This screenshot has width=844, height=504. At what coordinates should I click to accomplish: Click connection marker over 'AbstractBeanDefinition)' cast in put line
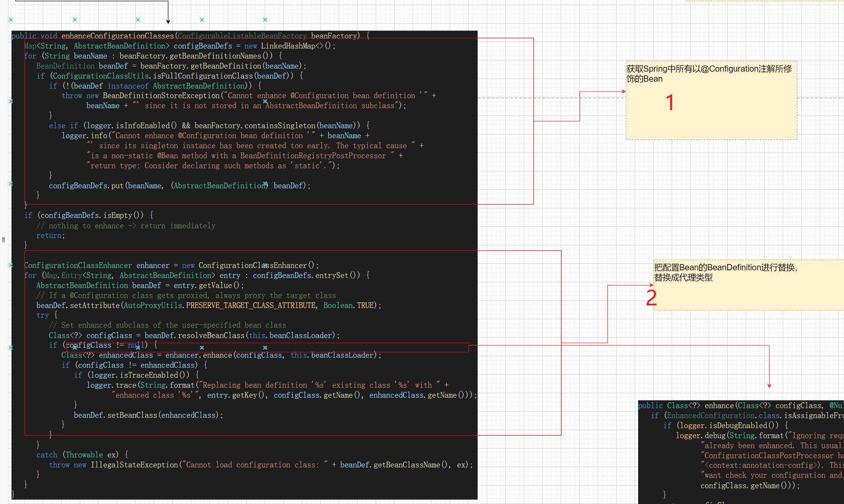[x=265, y=184]
